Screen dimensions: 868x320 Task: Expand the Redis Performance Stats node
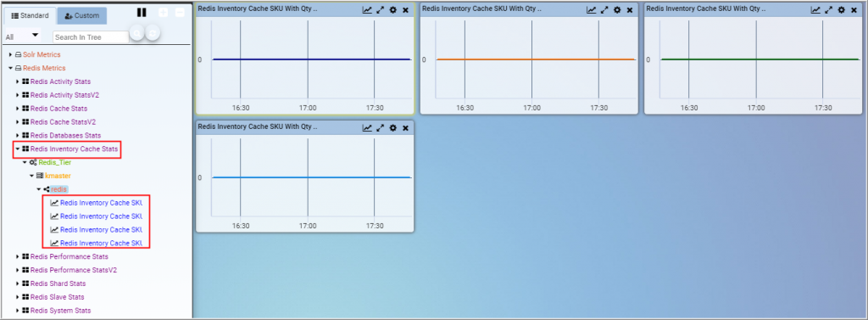click(x=18, y=257)
